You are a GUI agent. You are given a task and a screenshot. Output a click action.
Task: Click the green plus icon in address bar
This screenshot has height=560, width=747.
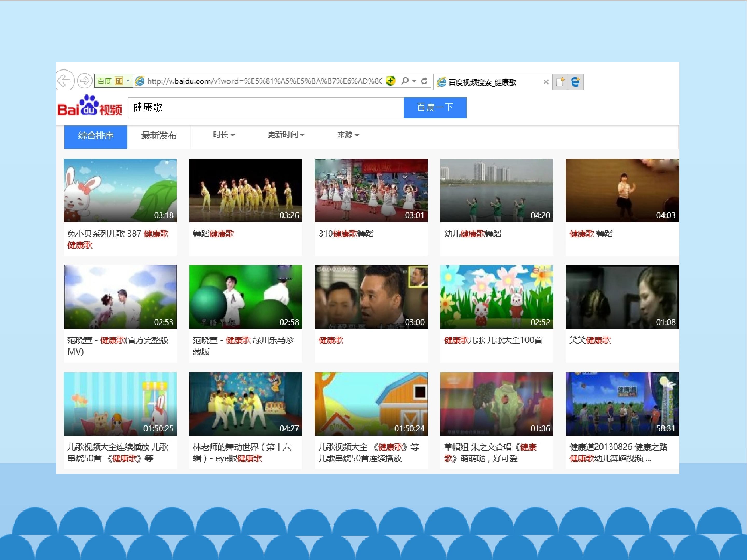390,81
